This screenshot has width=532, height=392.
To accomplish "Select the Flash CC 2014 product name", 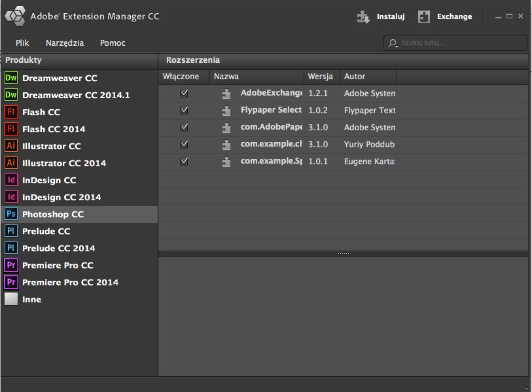I will (54, 130).
